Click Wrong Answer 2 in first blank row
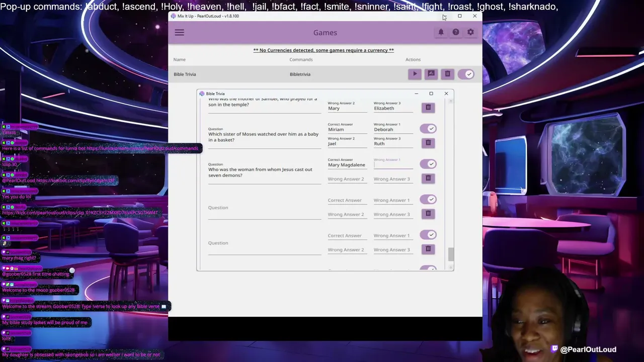644x362 pixels. pyautogui.click(x=347, y=214)
